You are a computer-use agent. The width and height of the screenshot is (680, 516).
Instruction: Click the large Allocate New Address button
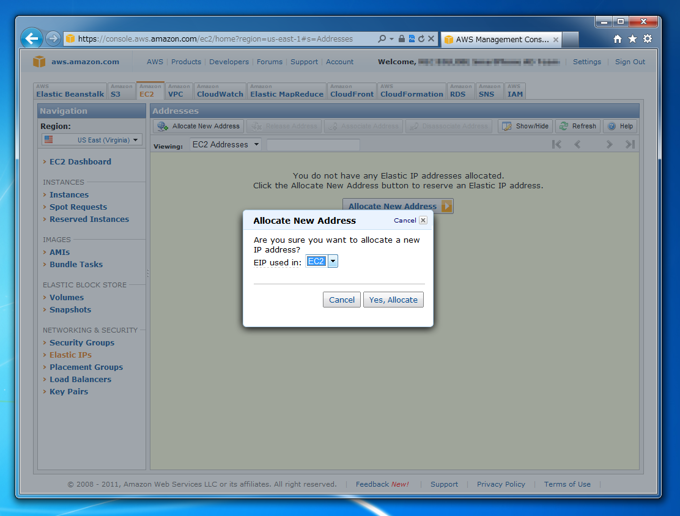[x=398, y=206]
